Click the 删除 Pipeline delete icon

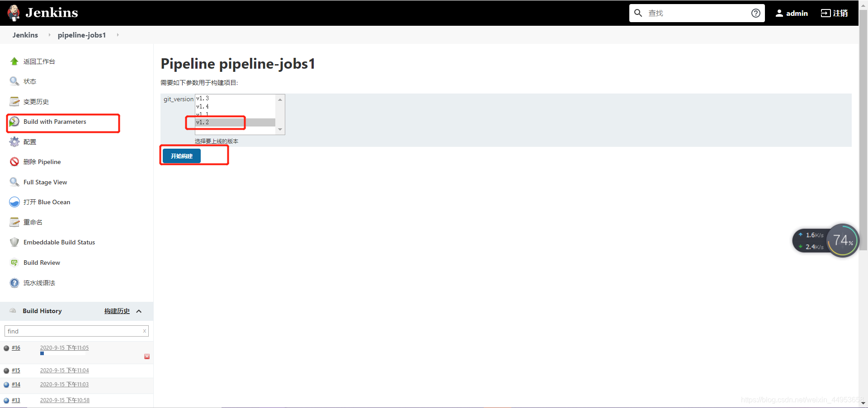point(14,162)
